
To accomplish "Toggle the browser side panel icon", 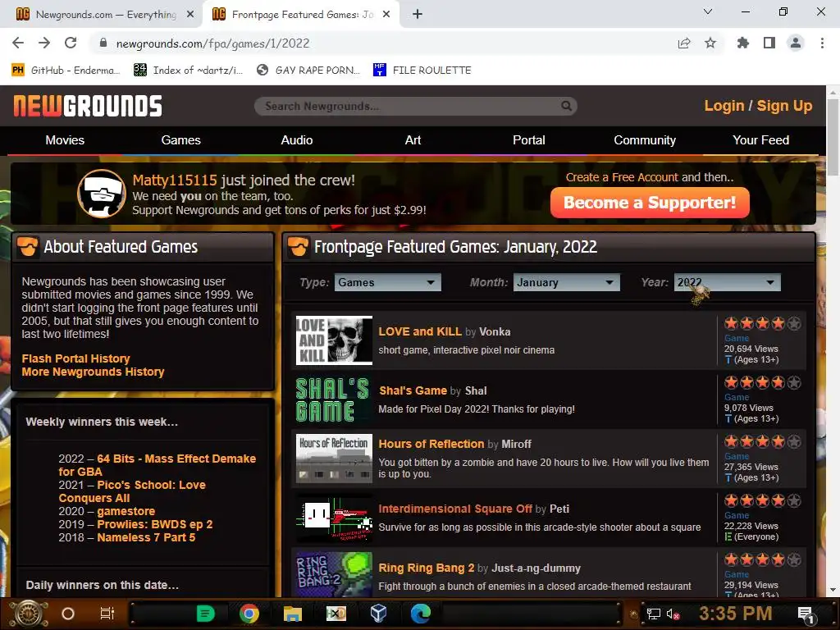I will [769, 43].
